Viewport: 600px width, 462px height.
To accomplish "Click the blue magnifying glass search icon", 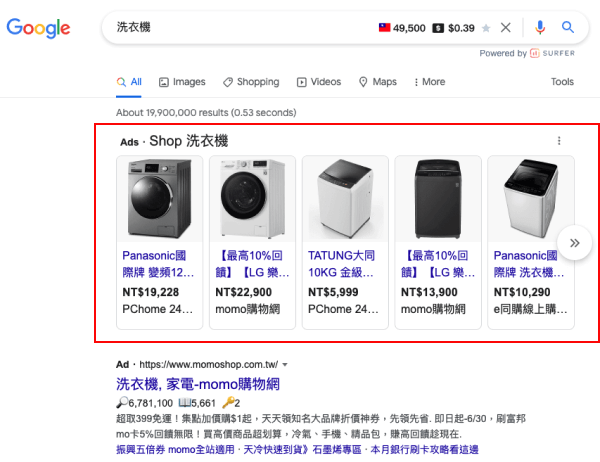I will coord(568,28).
